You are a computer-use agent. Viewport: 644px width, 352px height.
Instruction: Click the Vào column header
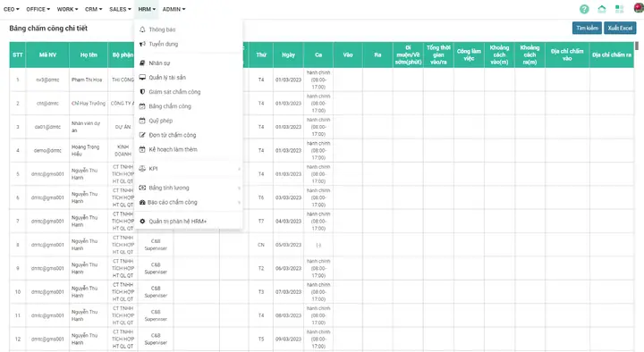[348, 54]
